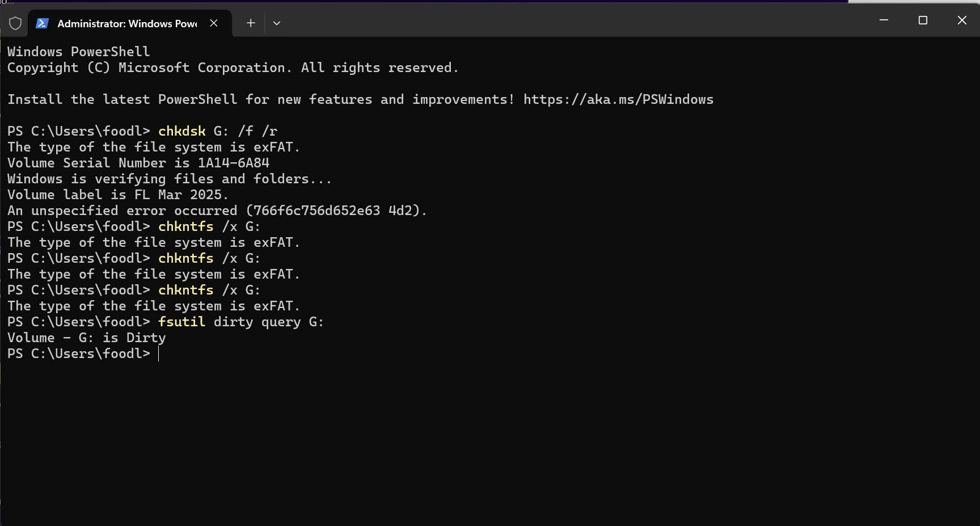Click the 'Install the latest PowerShell' text
980x526 pixels.
click(122, 100)
